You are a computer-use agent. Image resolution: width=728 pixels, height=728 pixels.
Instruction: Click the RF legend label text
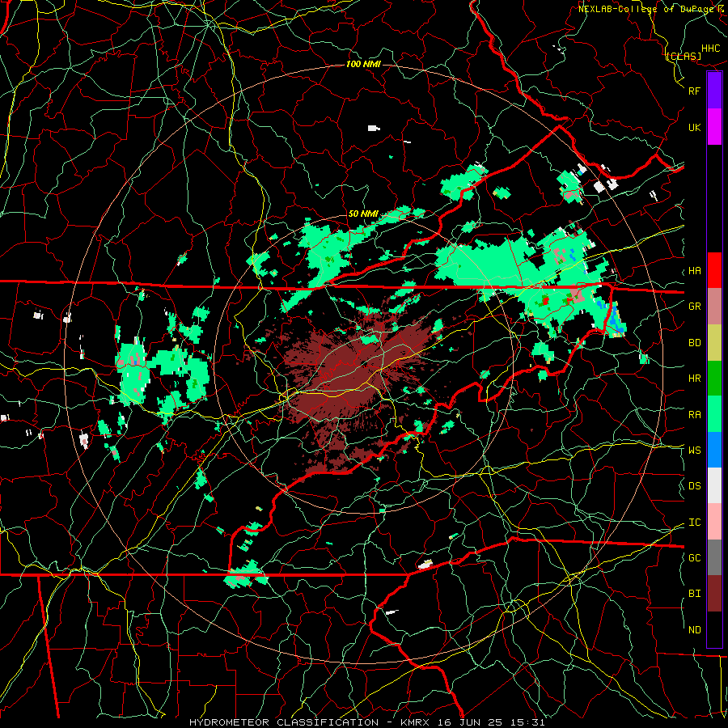pos(694,91)
